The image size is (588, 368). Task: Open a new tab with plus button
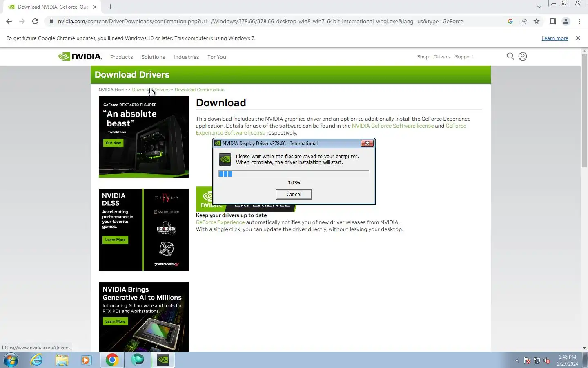[x=110, y=7]
